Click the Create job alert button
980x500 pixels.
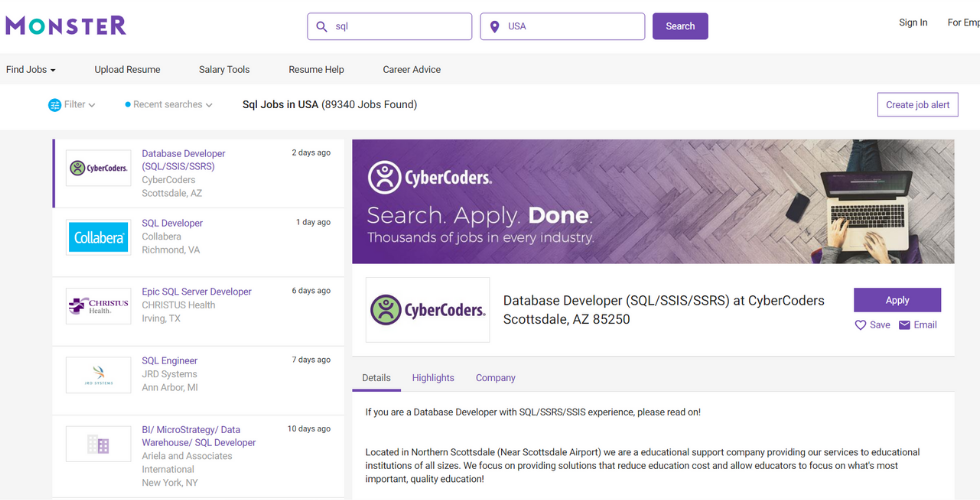(918, 104)
